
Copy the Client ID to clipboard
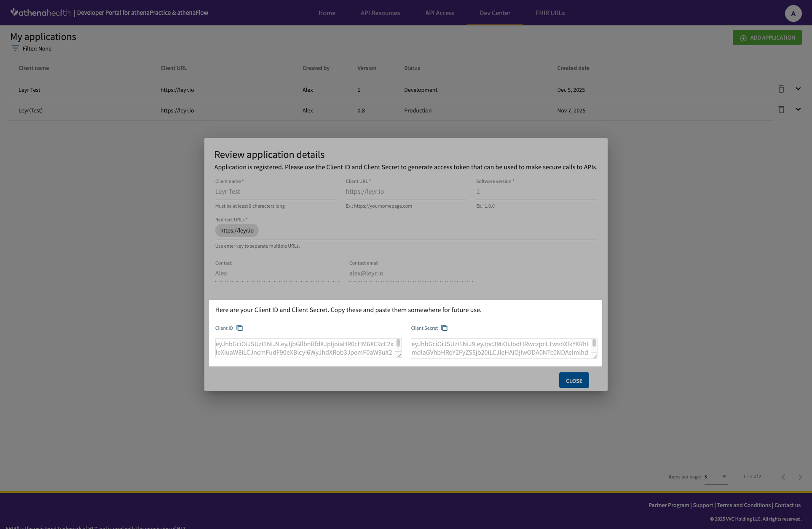[x=239, y=328]
